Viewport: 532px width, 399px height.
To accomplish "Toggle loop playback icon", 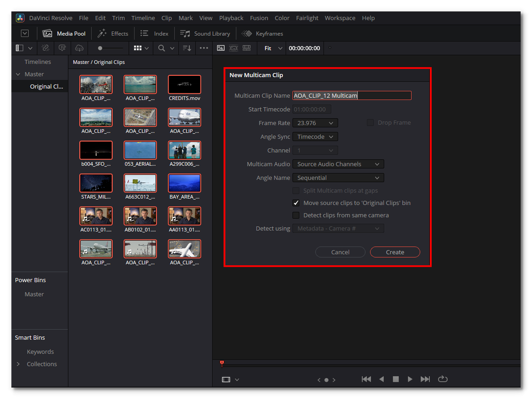I will [x=443, y=379].
